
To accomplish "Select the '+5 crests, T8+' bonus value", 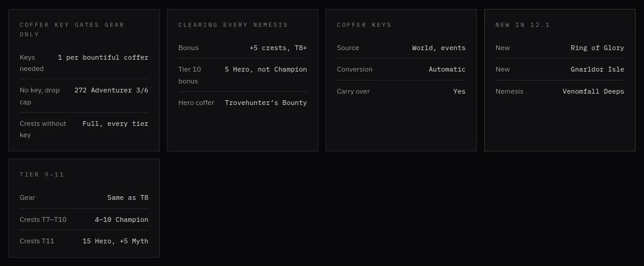I will point(278,48).
